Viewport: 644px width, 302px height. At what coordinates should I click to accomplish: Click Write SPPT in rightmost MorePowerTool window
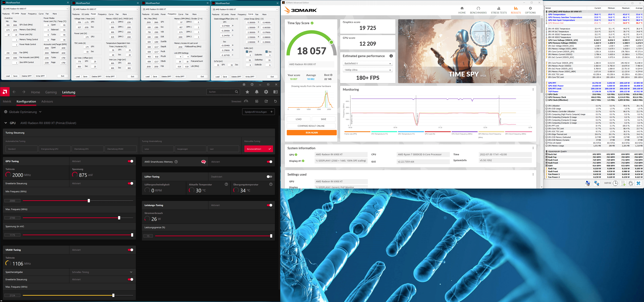[x=250, y=77]
